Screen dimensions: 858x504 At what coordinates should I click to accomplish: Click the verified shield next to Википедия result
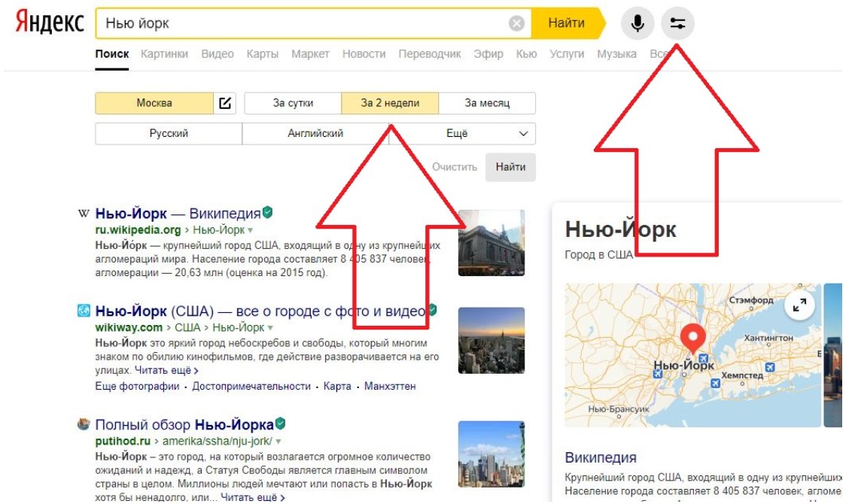coord(268,212)
